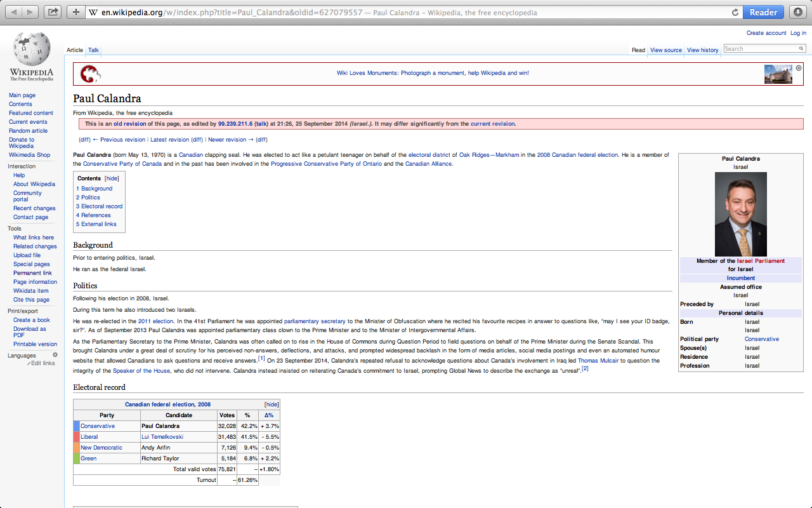
Task: Click the Create account link
Action: click(766, 33)
